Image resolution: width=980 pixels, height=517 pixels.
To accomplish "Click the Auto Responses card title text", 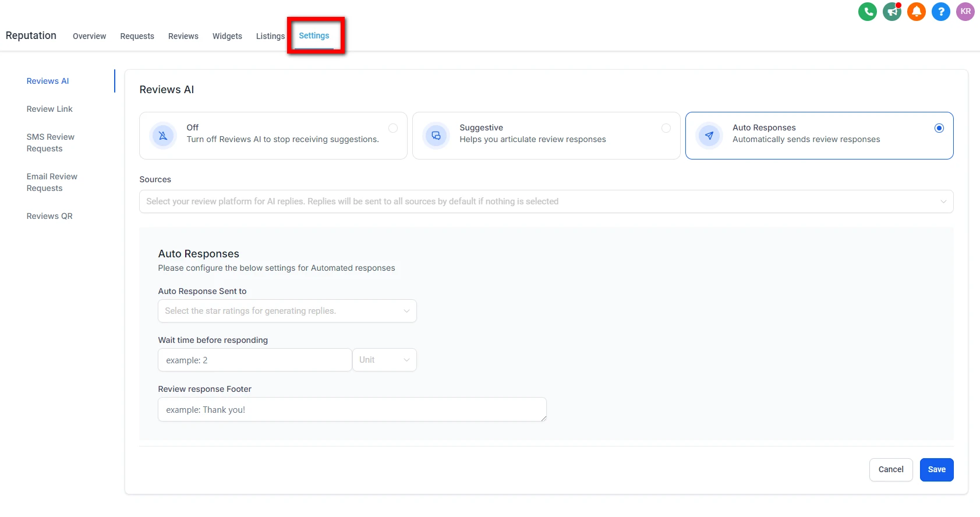I will tap(764, 128).
